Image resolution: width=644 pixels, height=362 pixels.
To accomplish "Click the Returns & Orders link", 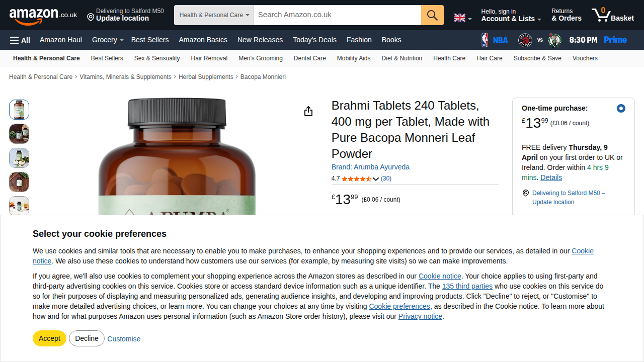I will coord(567,15).
